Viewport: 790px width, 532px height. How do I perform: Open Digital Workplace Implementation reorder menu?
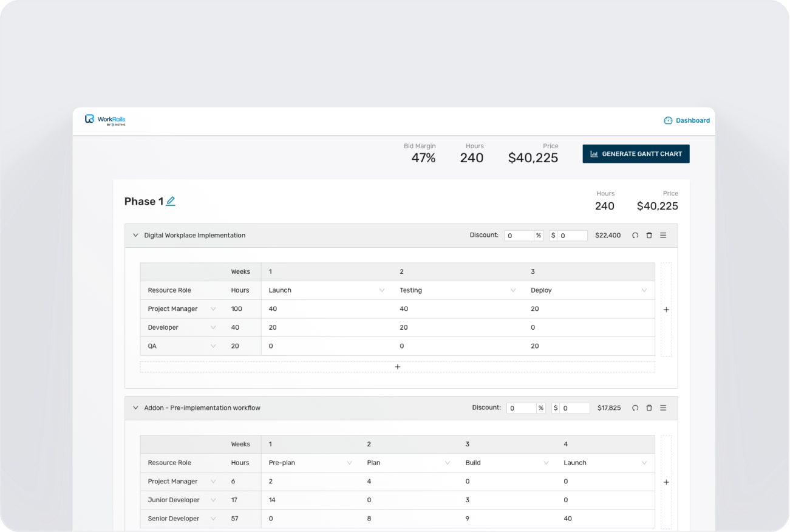(663, 235)
